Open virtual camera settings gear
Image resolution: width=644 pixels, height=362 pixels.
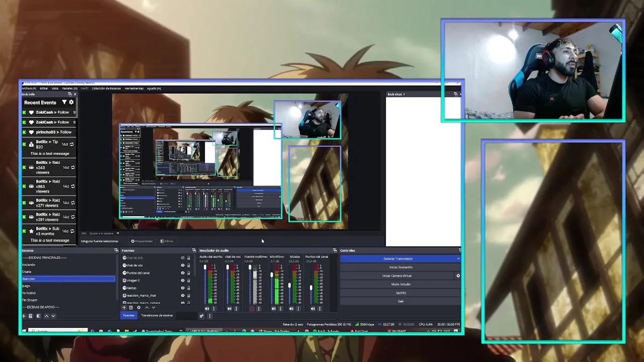pos(458,276)
